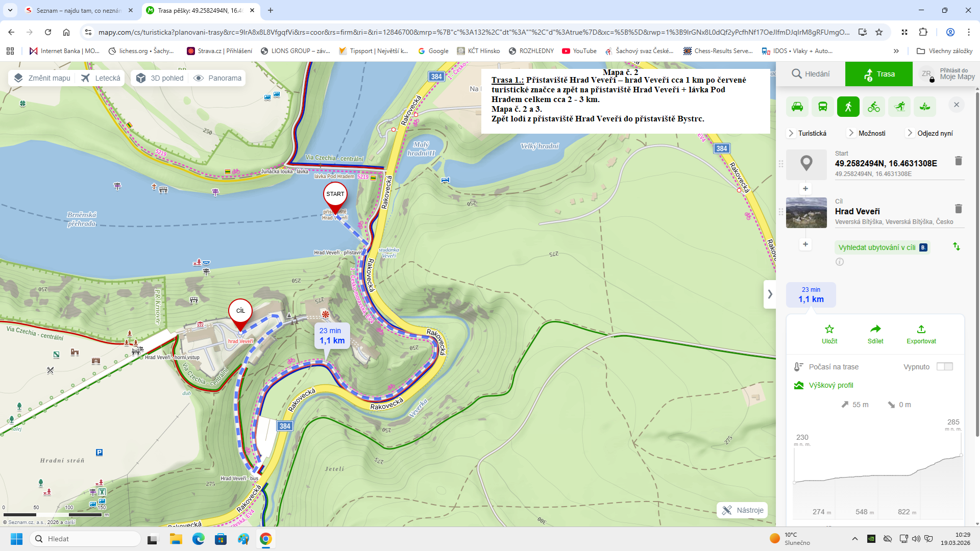Toggle Počasí na trase switch

[x=944, y=367]
